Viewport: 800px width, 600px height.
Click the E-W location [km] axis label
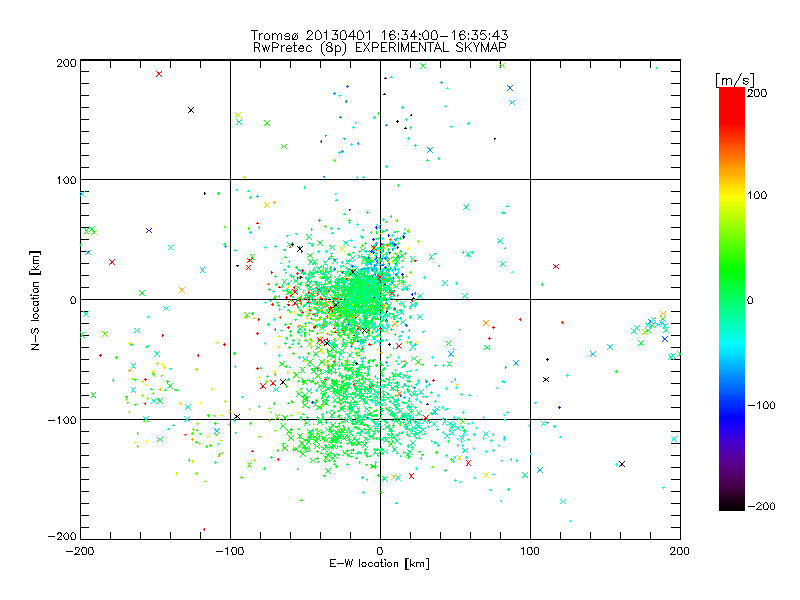click(379, 564)
